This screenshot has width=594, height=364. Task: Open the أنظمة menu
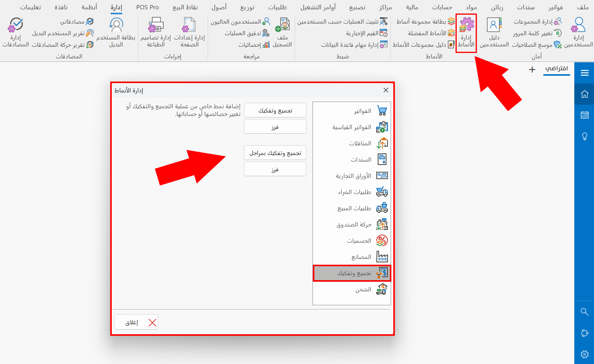[89, 7]
